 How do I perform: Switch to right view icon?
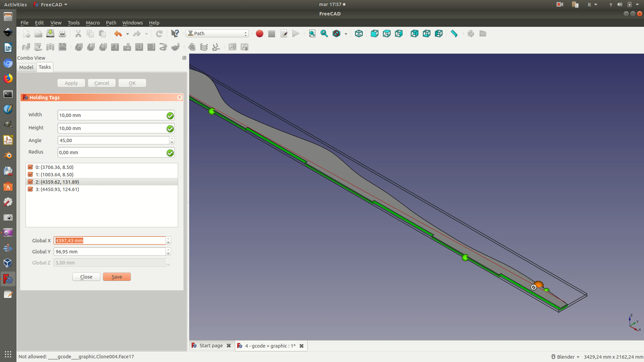click(398, 34)
